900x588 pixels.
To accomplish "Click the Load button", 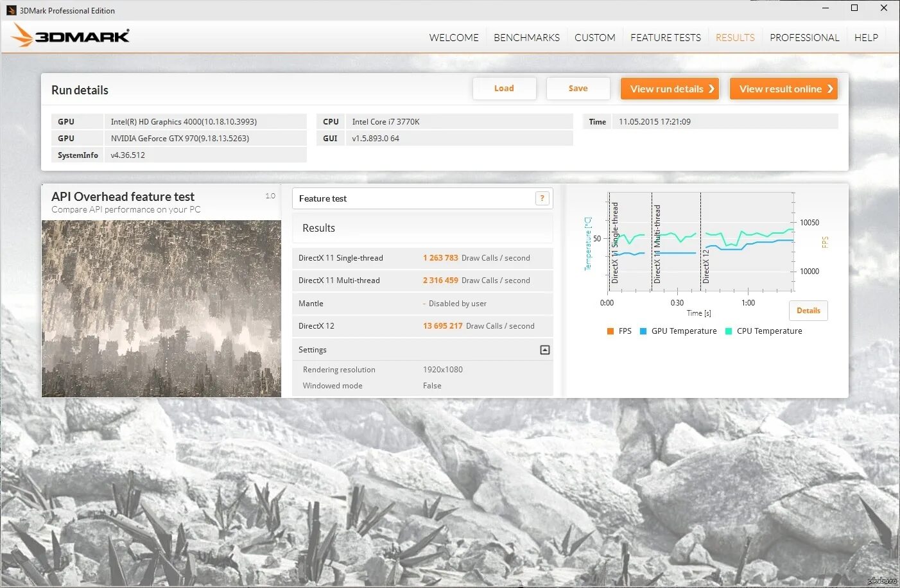I will 505,89.
